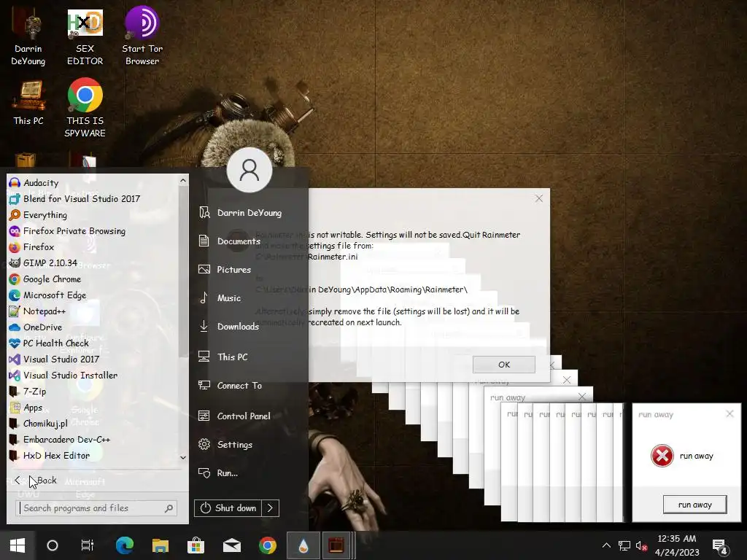Open File Explorer on the taskbar

[160, 545]
